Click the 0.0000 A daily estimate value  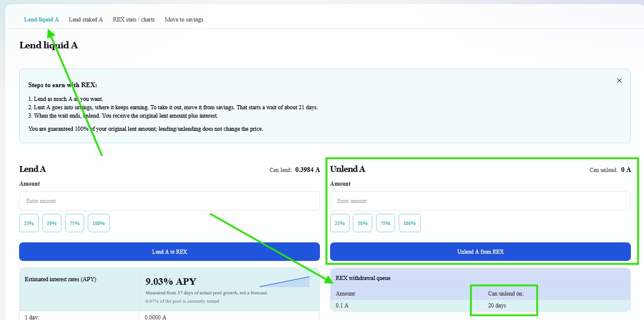click(156, 317)
